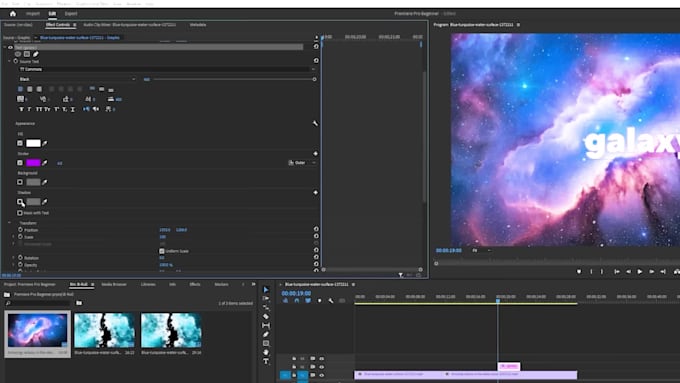Viewport: 680px width, 383px height.
Task: Toggle timeline snapping magnet icon
Action: click(297, 301)
